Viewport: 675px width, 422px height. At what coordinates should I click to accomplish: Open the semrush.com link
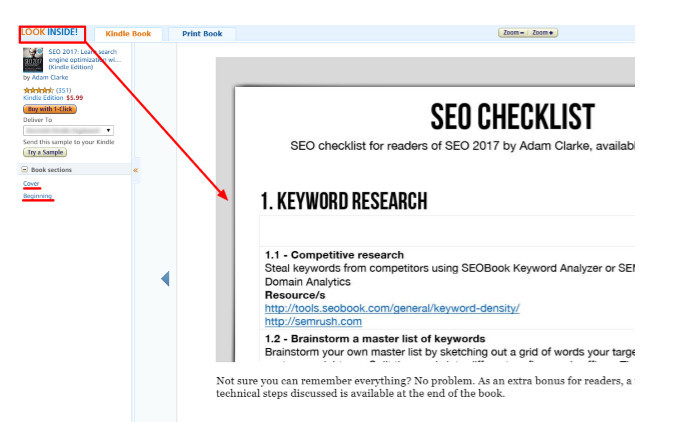click(313, 322)
